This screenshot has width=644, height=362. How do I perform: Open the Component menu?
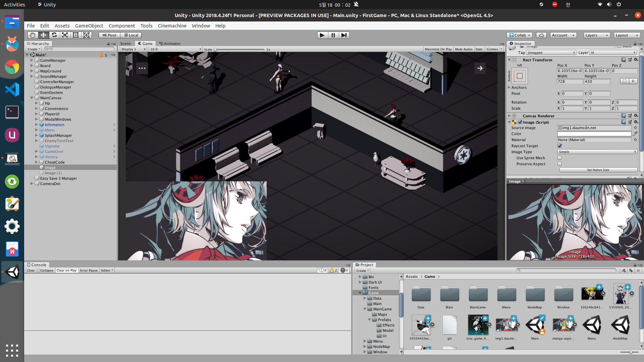click(122, 26)
